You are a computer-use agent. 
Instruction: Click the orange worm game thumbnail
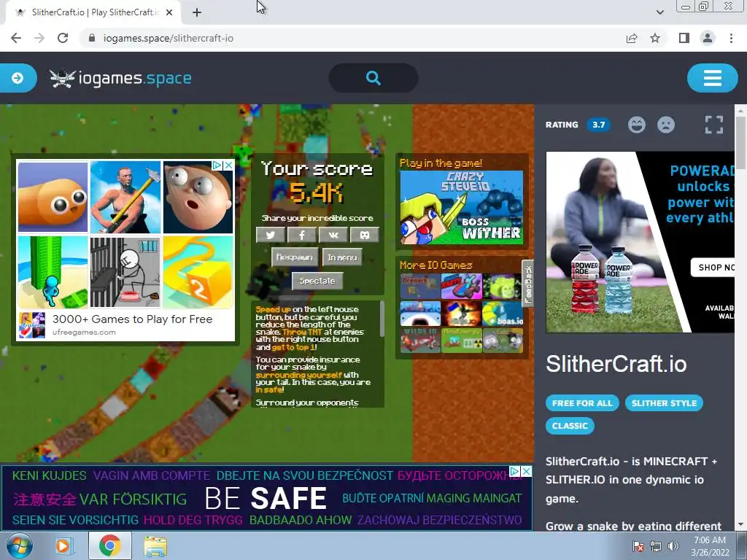click(x=53, y=197)
